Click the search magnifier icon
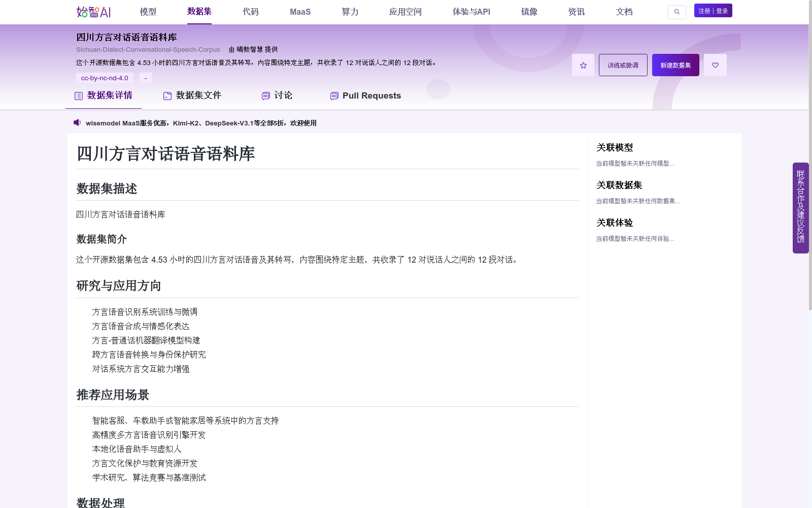 [x=676, y=12]
